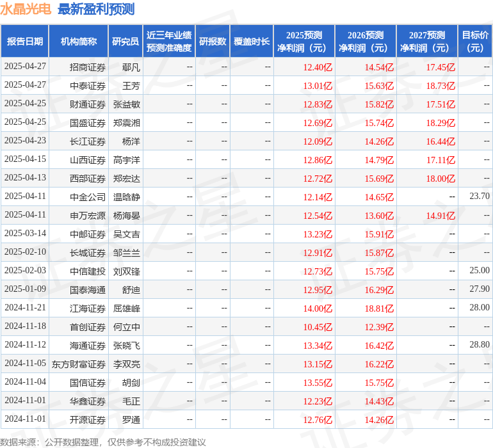The width and height of the screenshot is (493, 448).
Task: Click analyst name 张晓飞
Action: (127, 345)
